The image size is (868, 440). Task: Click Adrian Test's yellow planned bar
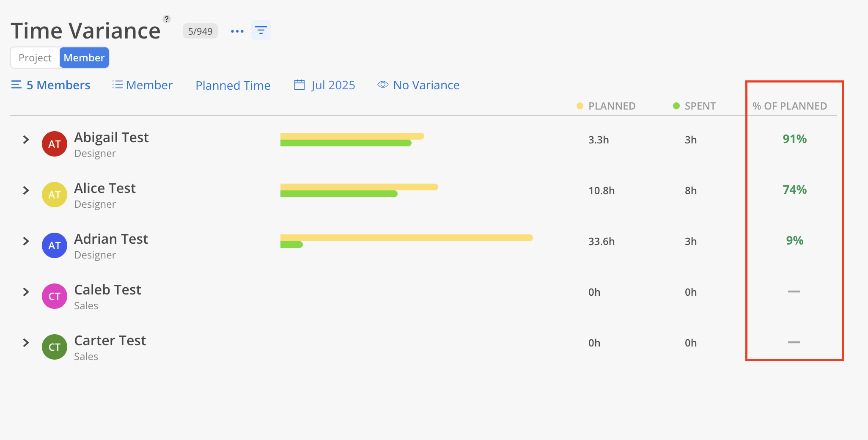point(407,238)
